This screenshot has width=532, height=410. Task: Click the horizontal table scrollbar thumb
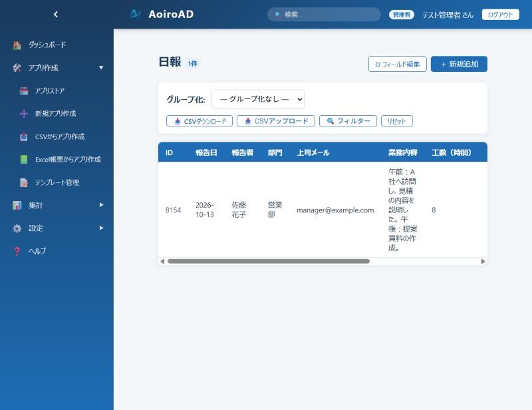[x=269, y=261]
